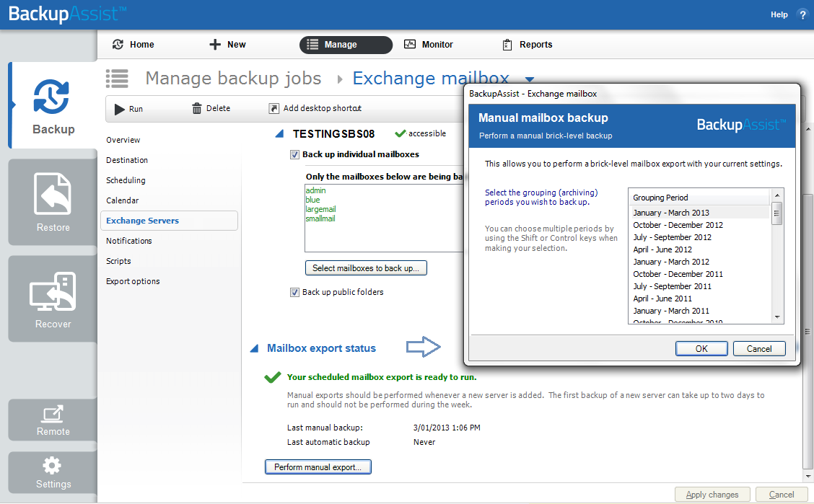Select Export options in the settings menu

(133, 281)
